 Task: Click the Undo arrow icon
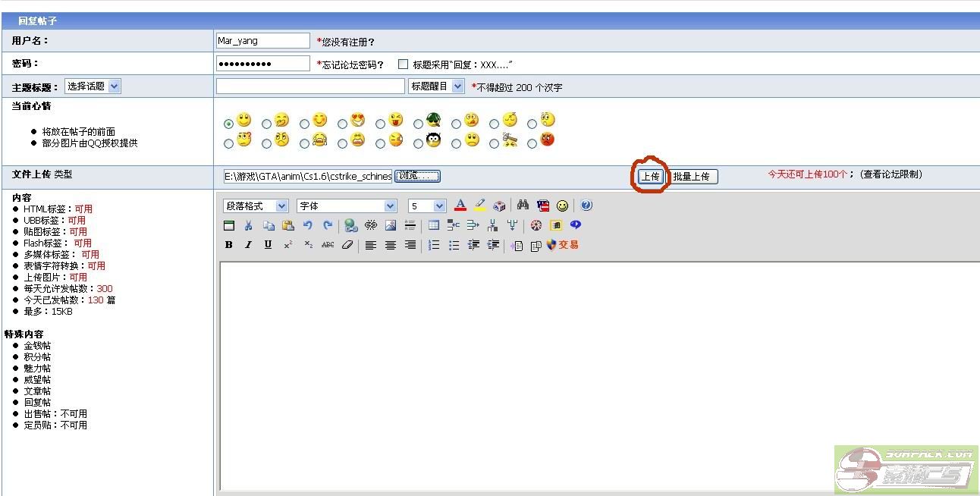coord(307,225)
